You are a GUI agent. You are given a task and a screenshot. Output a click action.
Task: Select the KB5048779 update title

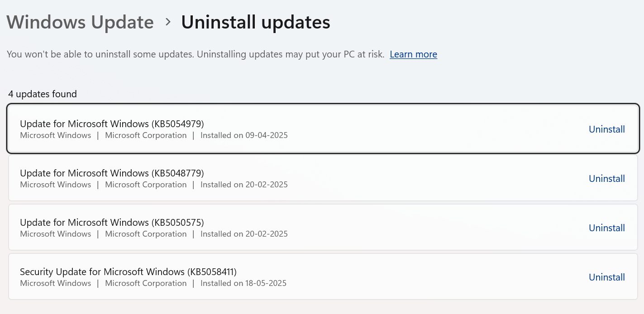tap(112, 173)
